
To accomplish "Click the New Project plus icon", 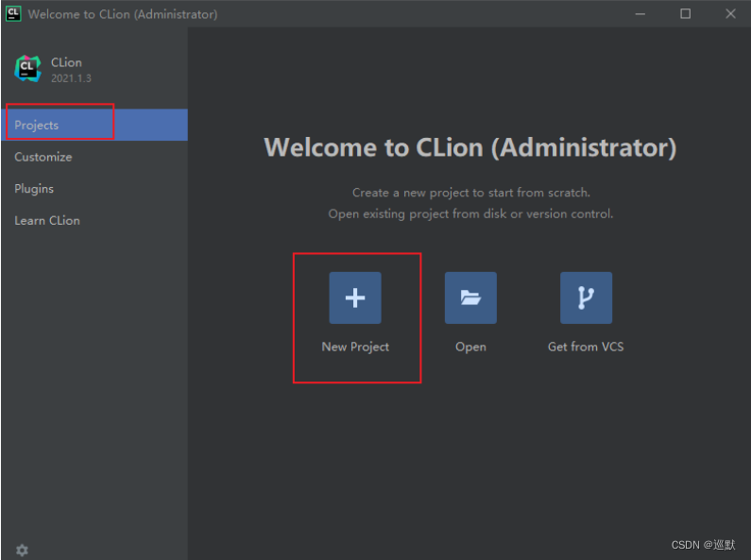I will point(355,297).
